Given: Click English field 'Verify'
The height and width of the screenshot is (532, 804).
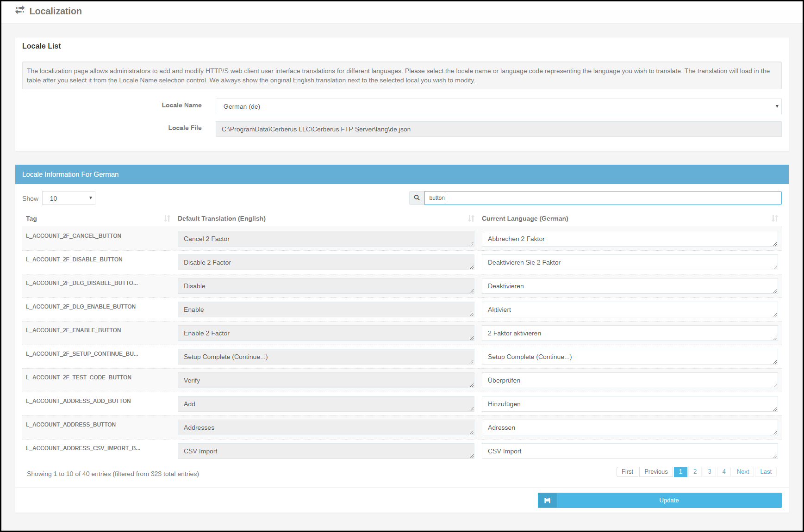Looking at the screenshot, I should tap(326, 380).
